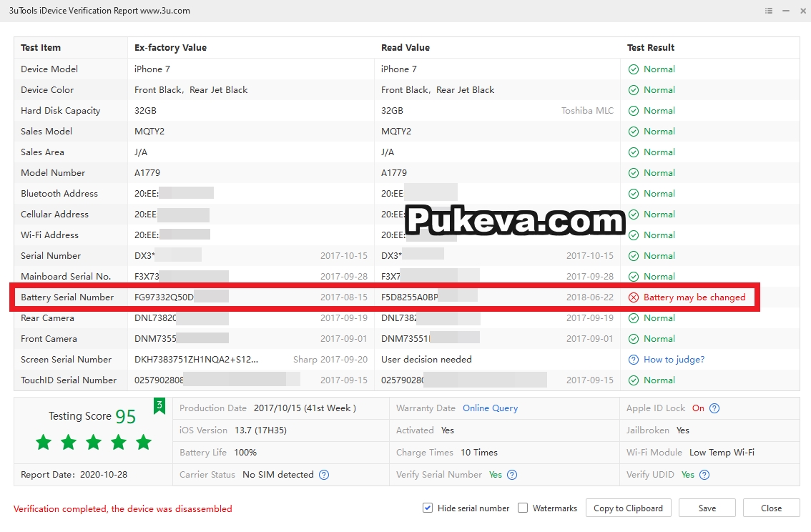Screen dimensions: 811x532
Task: Click the Cellular Address check icon
Action: click(x=633, y=215)
